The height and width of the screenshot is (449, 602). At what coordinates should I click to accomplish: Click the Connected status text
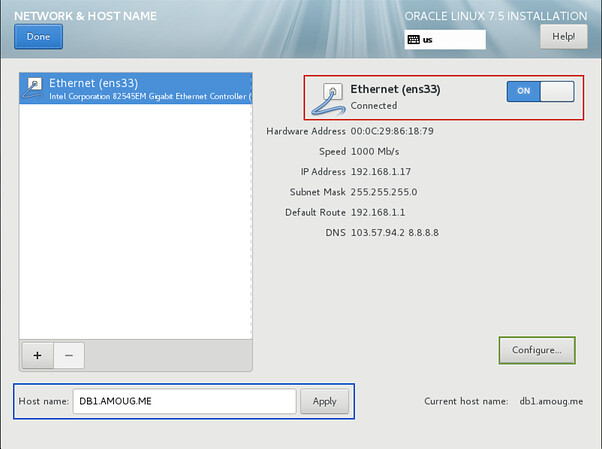click(x=374, y=106)
